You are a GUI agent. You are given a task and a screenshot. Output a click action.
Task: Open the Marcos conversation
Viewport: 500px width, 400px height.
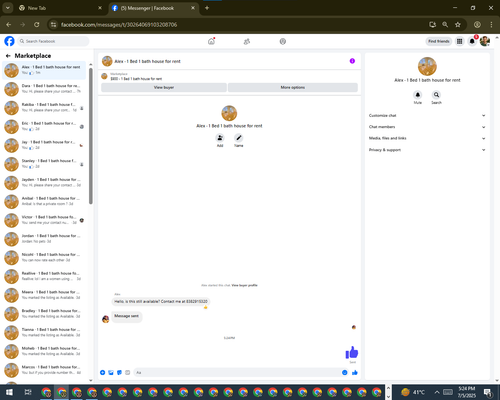[44, 370]
